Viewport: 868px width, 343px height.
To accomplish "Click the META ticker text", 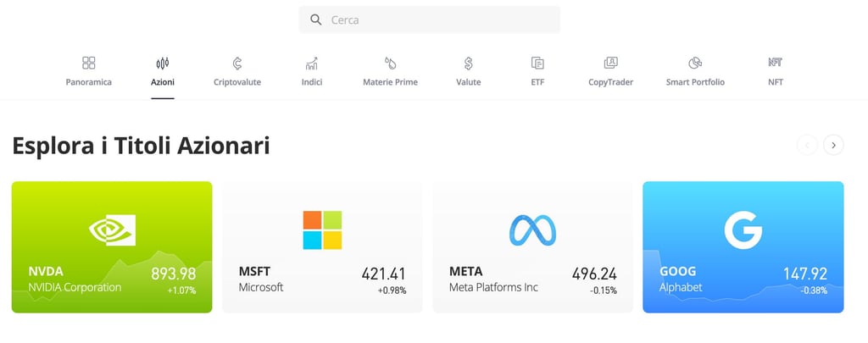I will click(x=465, y=272).
